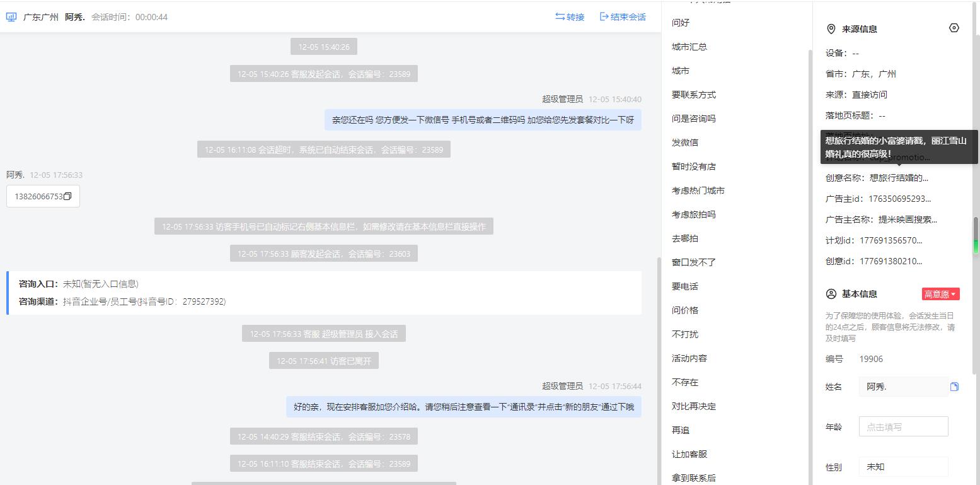
Task: End the chat with 结束会话
Action: click(x=623, y=17)
